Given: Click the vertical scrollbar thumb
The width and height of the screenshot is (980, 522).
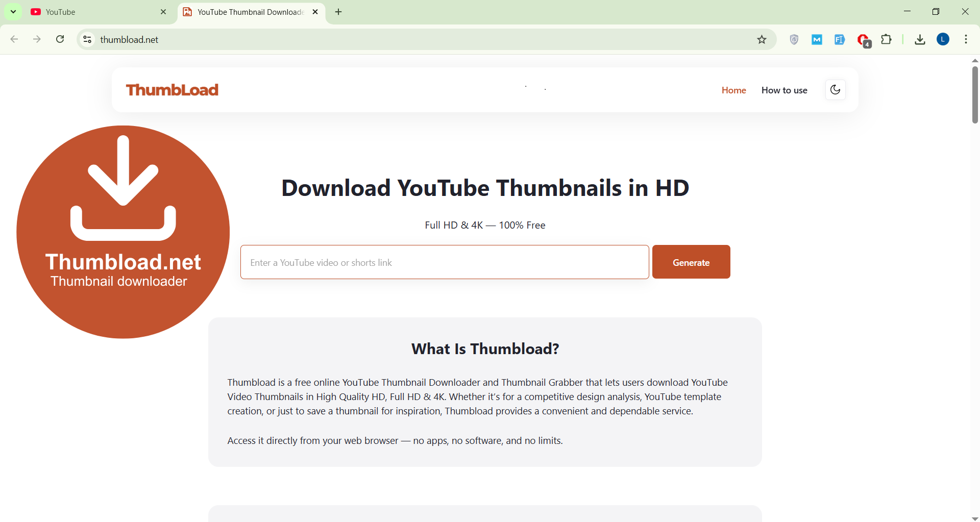Looking at the screenshot, I should [975, 94].
